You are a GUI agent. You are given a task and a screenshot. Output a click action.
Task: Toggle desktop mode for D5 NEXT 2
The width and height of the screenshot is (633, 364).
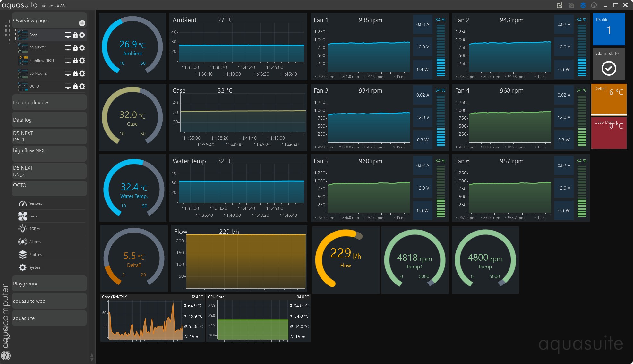68,73
